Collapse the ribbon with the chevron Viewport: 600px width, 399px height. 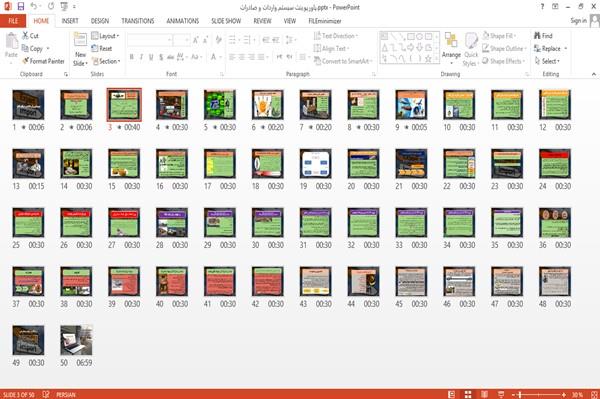(x=593, y=74)
